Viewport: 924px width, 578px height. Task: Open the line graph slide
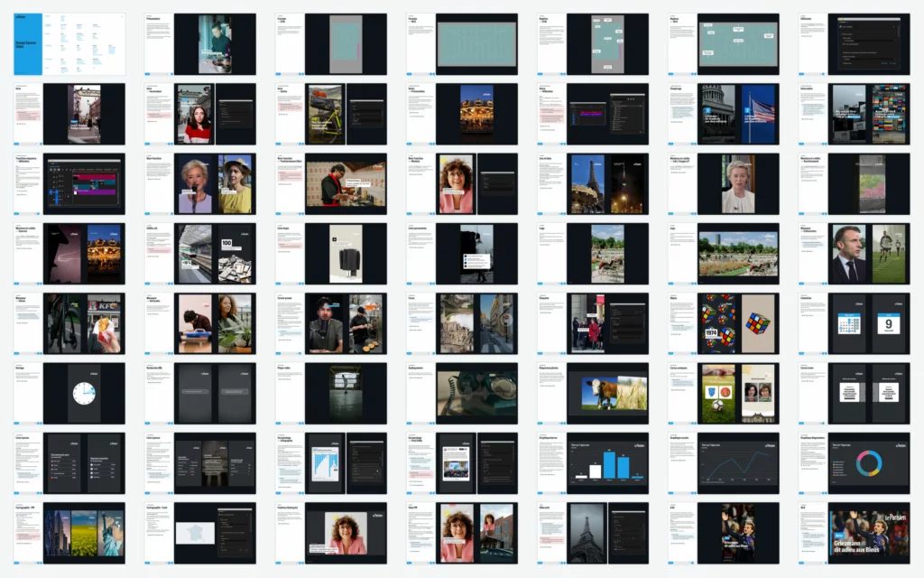(724, 462)
